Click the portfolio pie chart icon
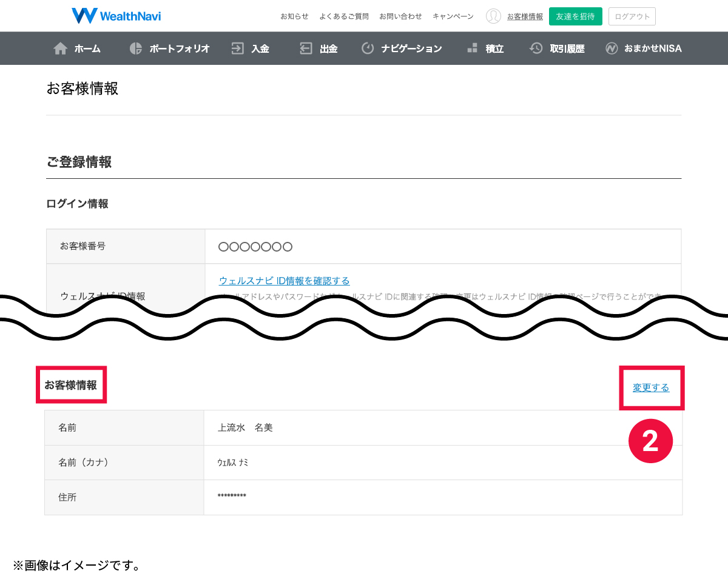This screenshot has width=728, height=582. coord(136,48)
